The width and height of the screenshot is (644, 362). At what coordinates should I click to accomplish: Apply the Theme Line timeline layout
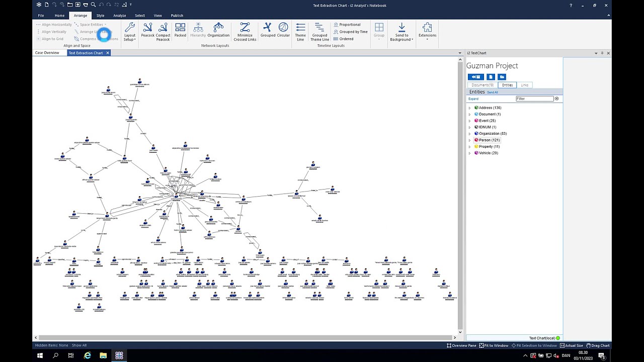point(300,31)
